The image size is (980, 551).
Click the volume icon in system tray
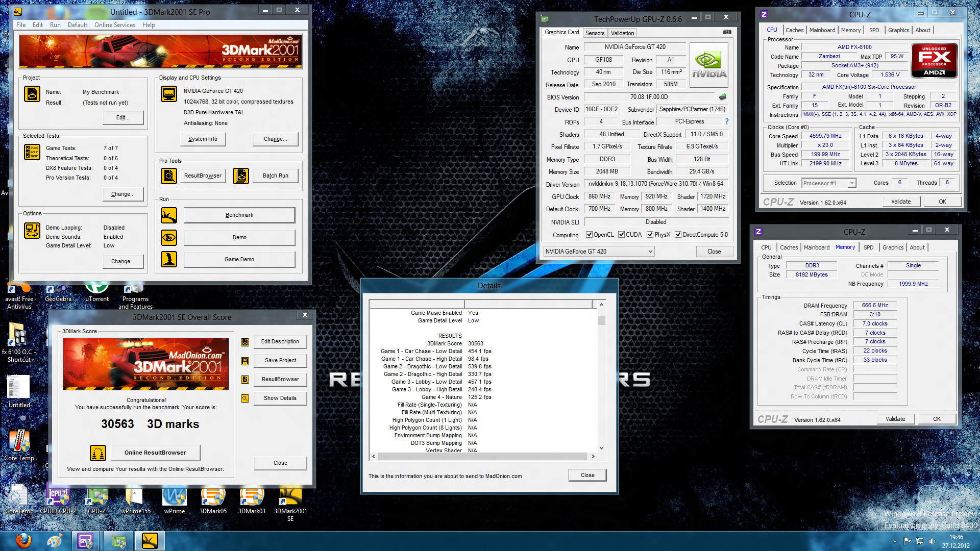coord(932,541)
